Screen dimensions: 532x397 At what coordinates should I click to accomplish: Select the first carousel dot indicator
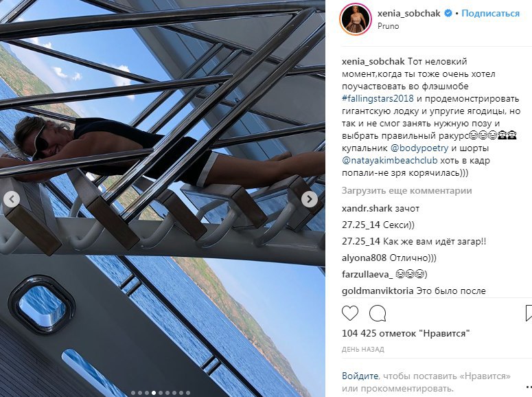pos(133,393)
